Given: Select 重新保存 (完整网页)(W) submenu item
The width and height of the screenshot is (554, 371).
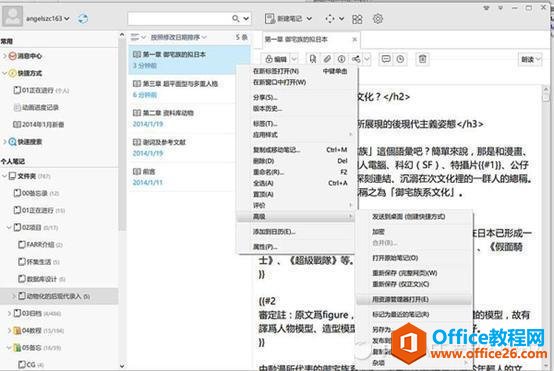Looking at the screenshot, I should (415, 273).
